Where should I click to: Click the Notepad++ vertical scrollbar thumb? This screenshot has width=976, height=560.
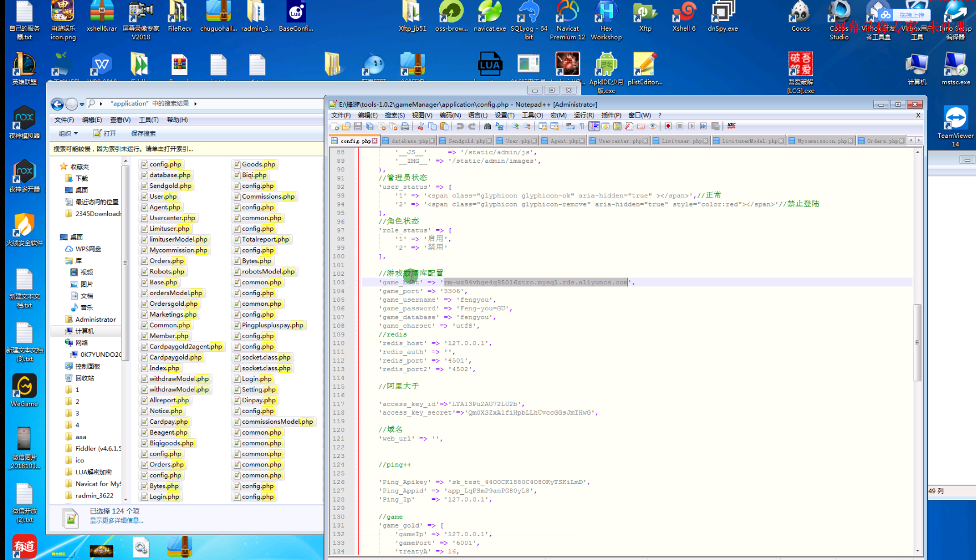[917, 343]
